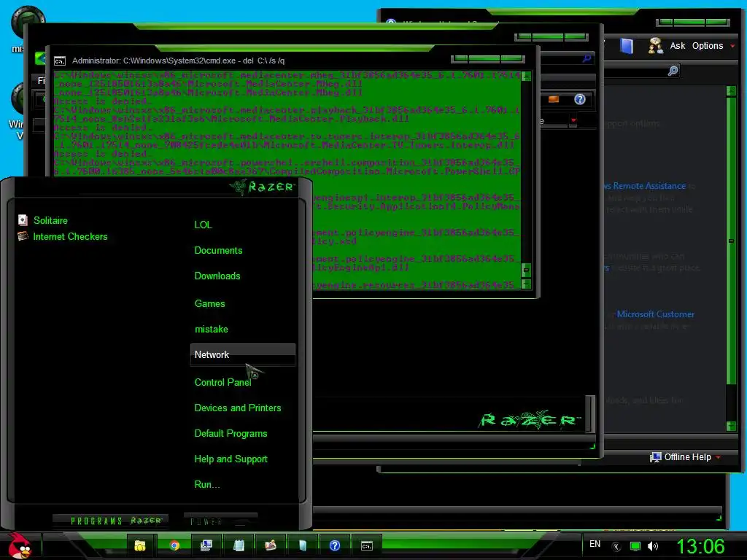The width and height of the screenshot is (747, 560).
Task: Click the search magnifier in Help window
Action: pos(673,71)
